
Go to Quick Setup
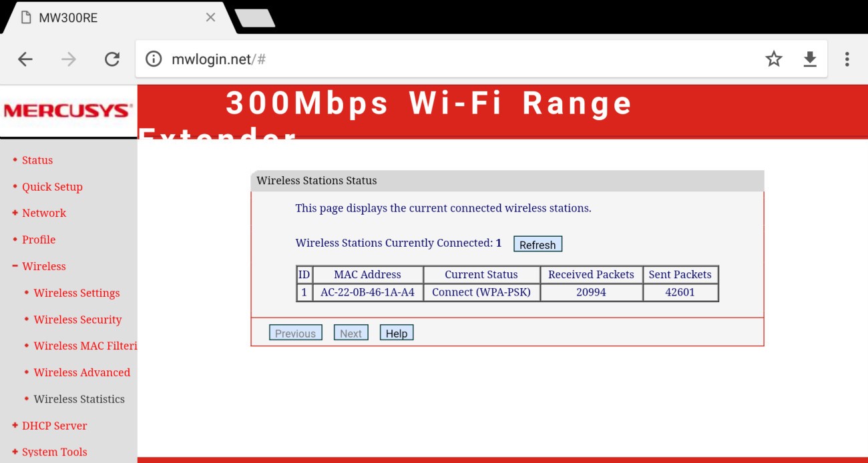click(x=52, y=187)
